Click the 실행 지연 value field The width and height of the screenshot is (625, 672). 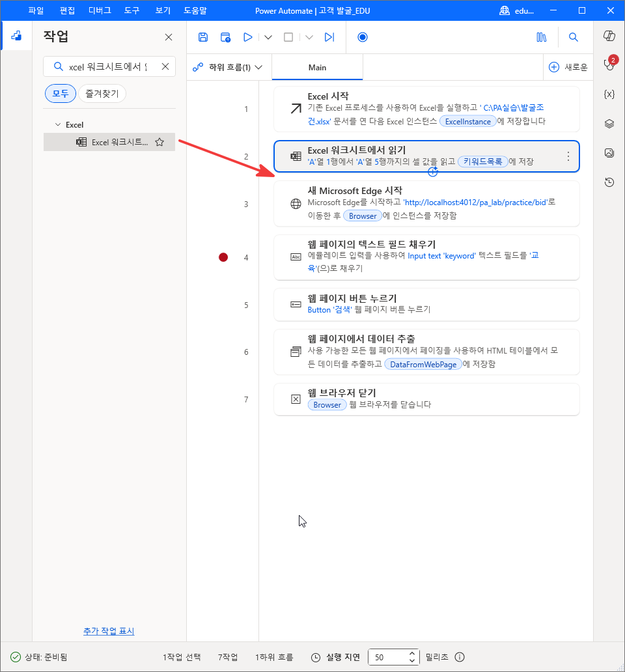point(388,657)
